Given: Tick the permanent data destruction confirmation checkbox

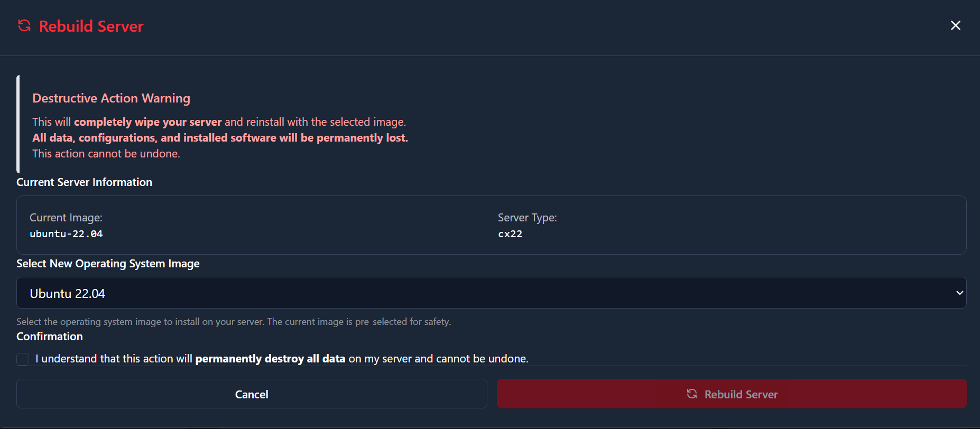Looking at the screenshot, I should tap(23, 359).
